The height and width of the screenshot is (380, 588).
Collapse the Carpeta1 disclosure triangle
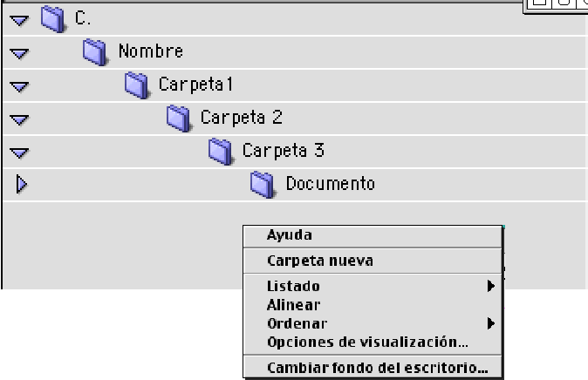(x=19, y=86)
